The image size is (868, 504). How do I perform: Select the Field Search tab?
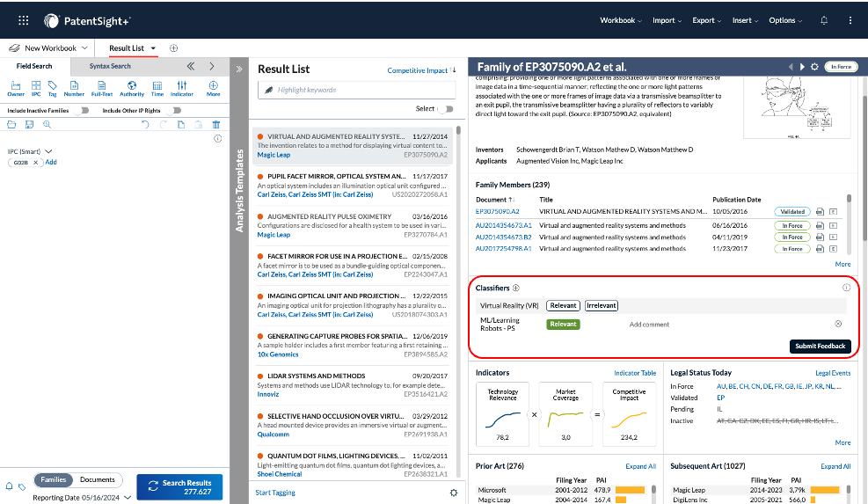pos(34,66)
